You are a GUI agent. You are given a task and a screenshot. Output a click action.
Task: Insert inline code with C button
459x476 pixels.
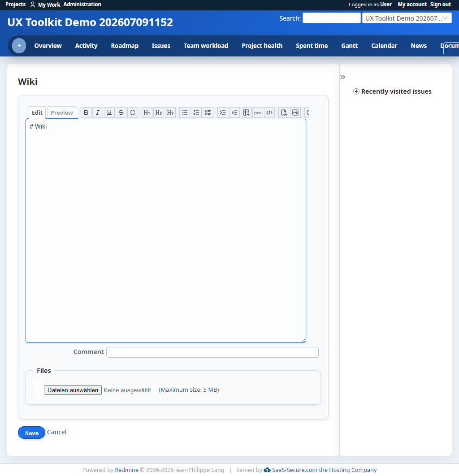coord(133,113)
